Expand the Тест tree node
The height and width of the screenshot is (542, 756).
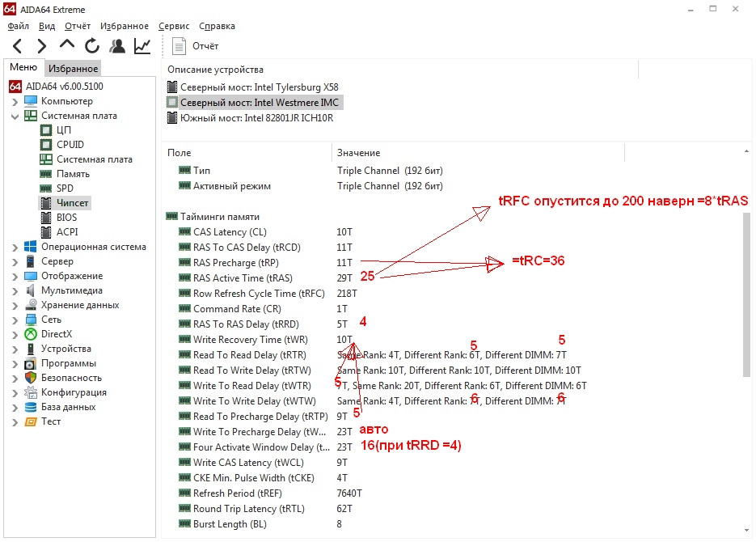point(15,422)
